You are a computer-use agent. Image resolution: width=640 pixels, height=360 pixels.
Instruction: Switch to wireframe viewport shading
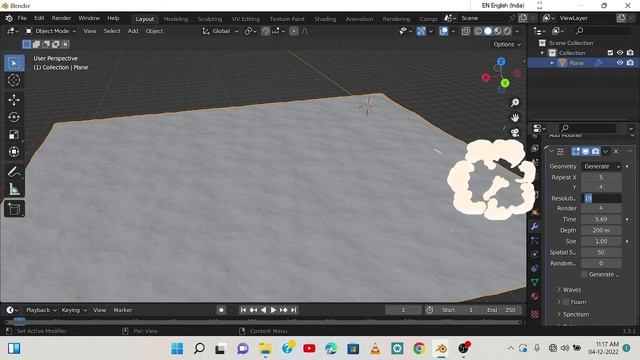pos(478,31)
